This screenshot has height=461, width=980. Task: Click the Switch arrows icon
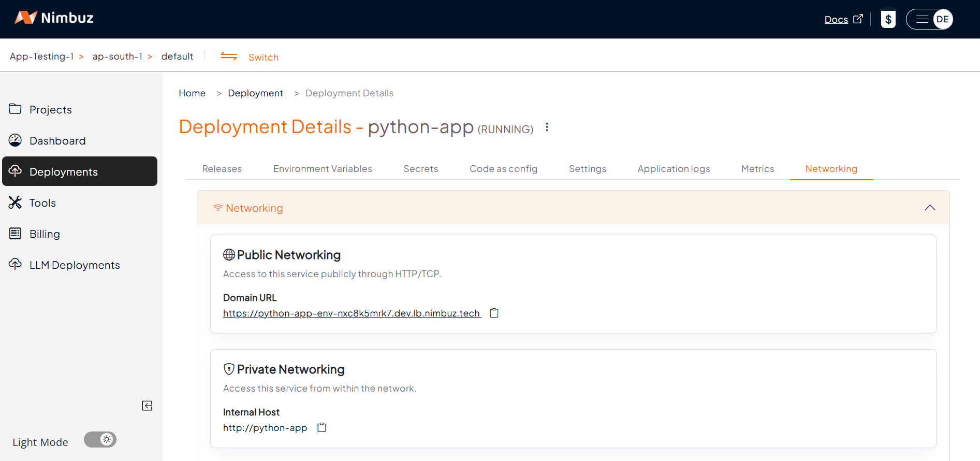click(x=229, y=56)
